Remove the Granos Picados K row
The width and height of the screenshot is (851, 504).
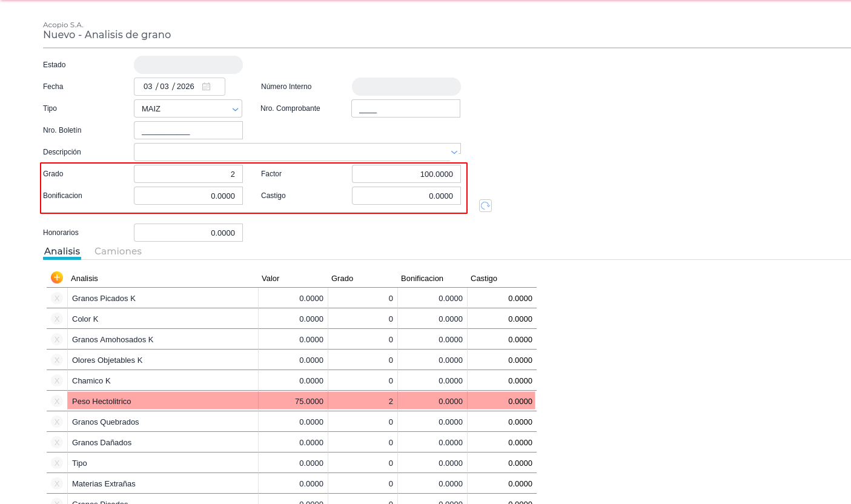[x=57, y=298]
